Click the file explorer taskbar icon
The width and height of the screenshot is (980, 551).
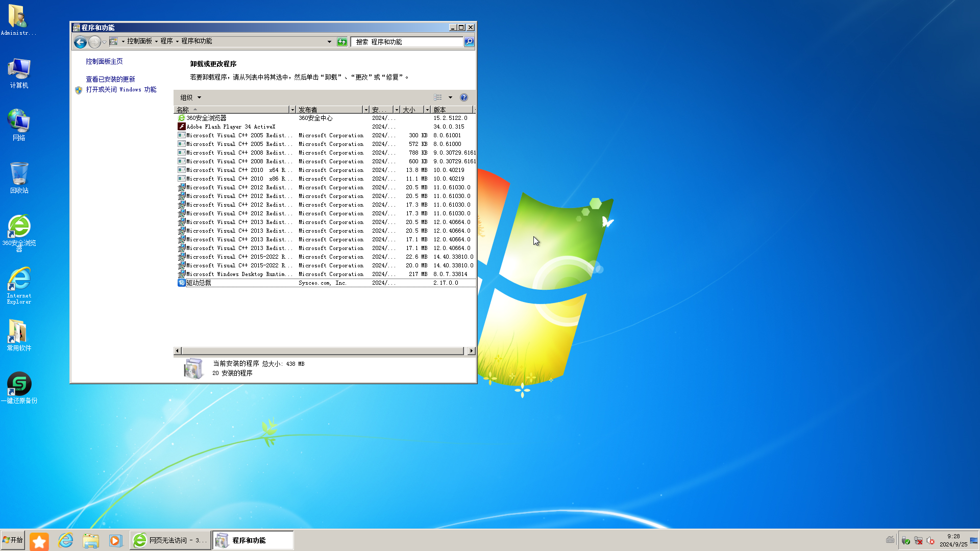pyautogui.click(x=91, y=540)
